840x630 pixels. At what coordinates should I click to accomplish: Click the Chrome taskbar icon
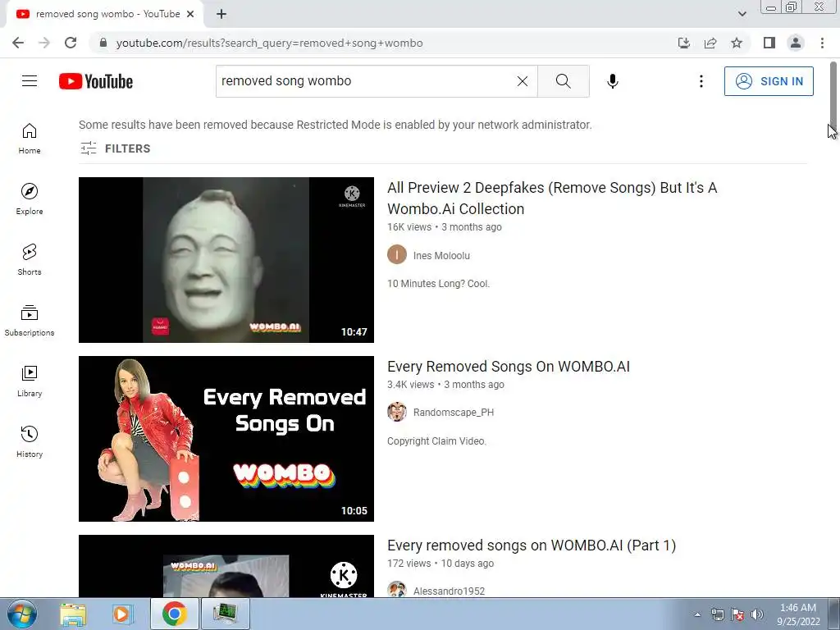click(x=175, y=614)
